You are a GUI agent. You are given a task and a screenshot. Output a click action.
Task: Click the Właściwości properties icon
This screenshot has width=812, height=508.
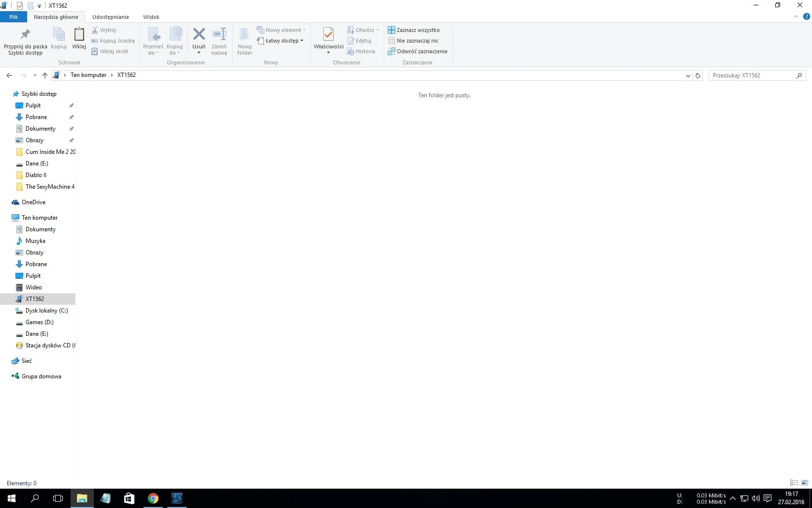328,34
